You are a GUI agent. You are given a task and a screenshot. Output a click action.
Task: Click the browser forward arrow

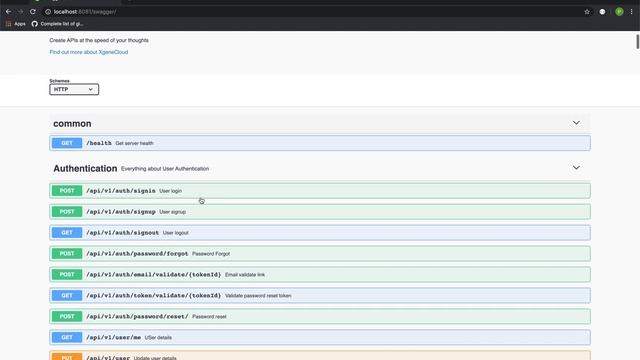pos(20,12)
